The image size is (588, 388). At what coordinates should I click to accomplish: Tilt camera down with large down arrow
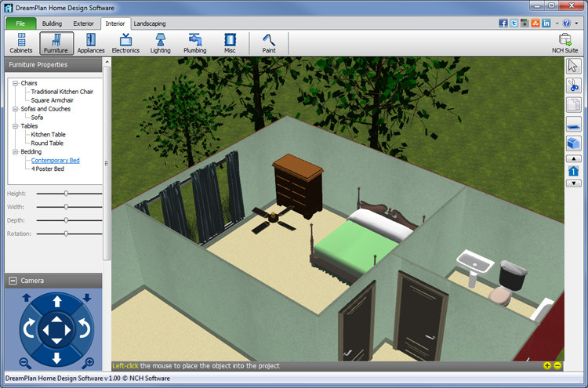(x=56, y=357)
